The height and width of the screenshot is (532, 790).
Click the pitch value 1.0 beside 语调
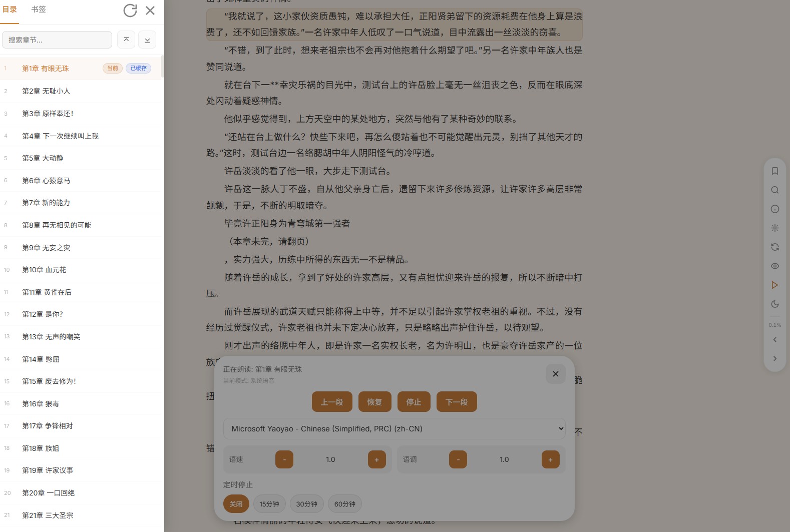point(504,459)
